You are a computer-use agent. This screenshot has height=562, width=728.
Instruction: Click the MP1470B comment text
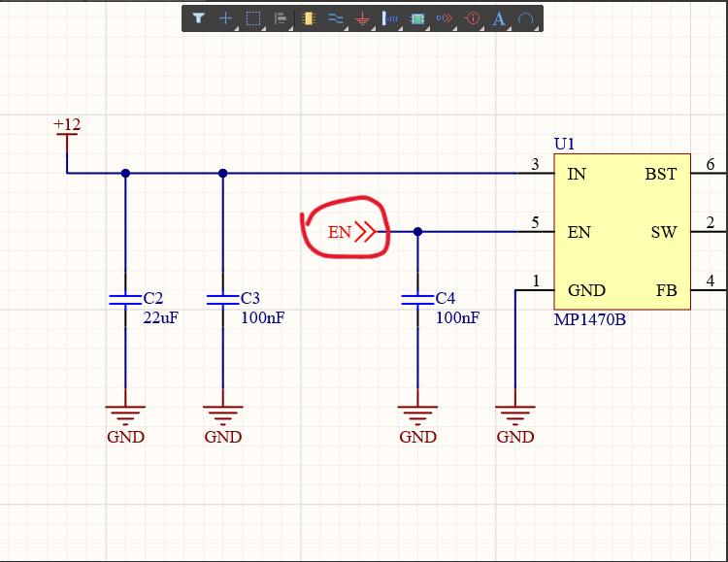589,319
